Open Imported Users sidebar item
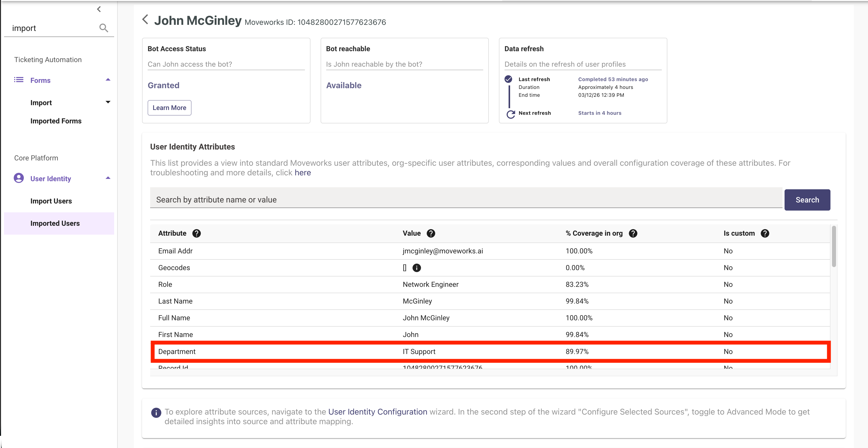This screenshot has width=868, height=448. pos(55,223)
